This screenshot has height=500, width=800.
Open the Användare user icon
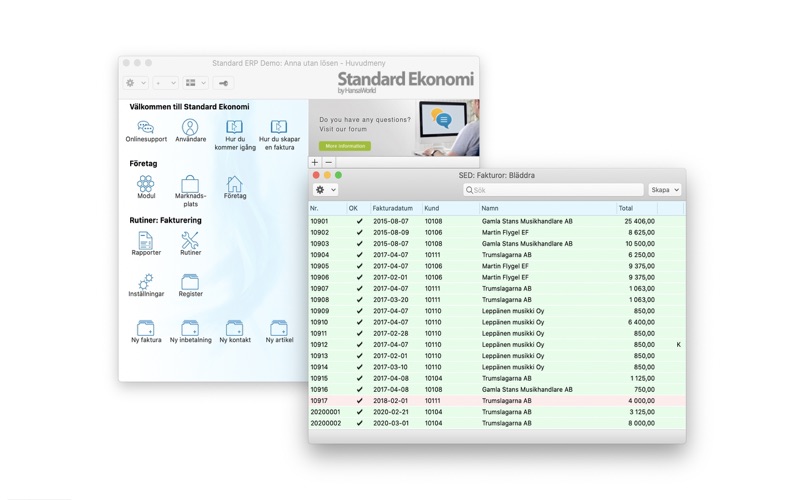pos(190,127)
